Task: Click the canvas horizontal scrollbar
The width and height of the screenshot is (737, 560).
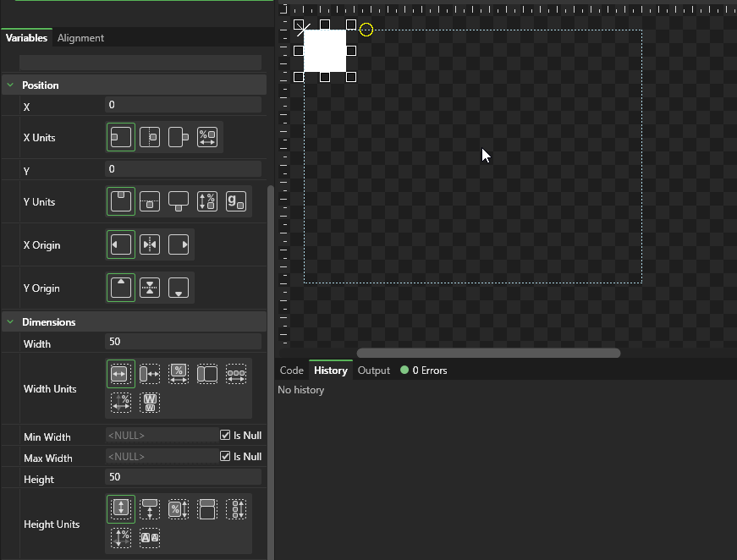Action: (x=488, y=353)
